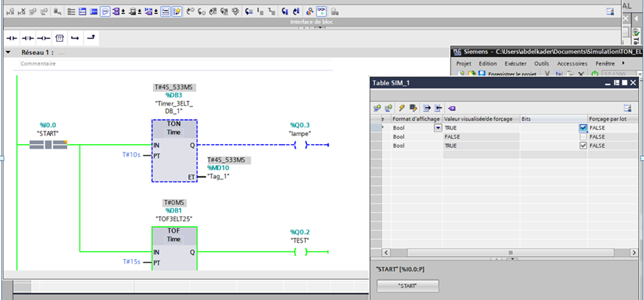Click the close all networks icon
Viewport: 644px width, 300px height.
pos(94,12)
